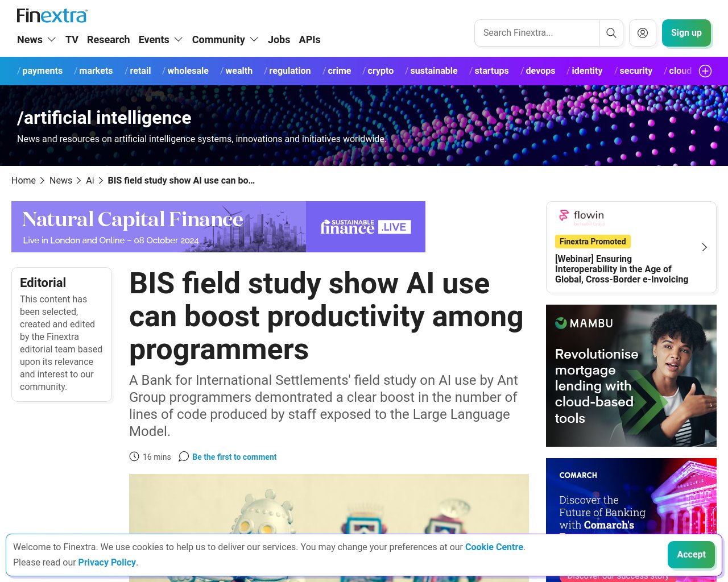Image resolution: width=728 pixels, height=582 pixels.
Task: Open the Cookie Centre link
Action: [x=494, y=547]
